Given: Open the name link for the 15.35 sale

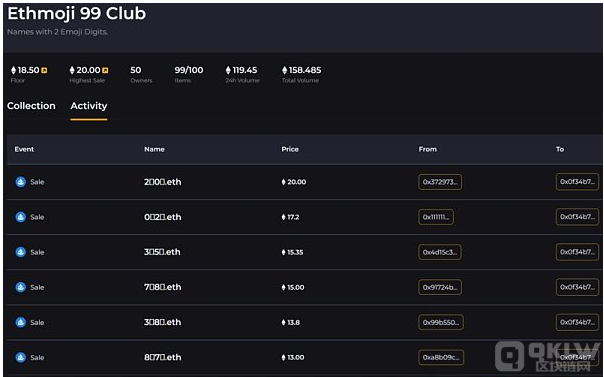Looking at the screenshot, I should coord(162,252).
